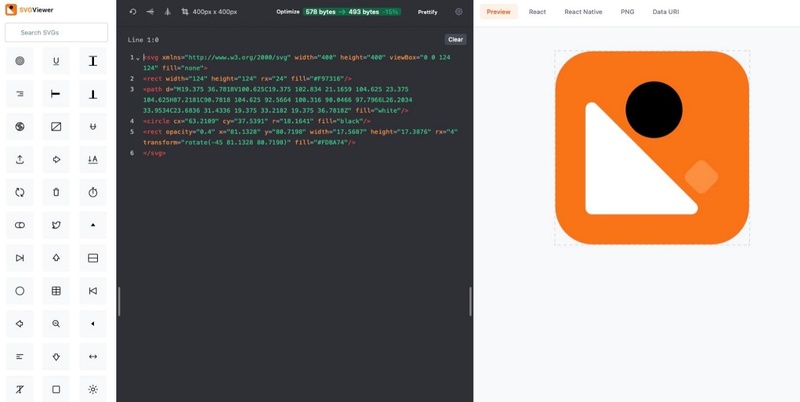The height and width of the screenshot is (402, 800).
Task: Select the sun brightness icon
Action: pos(93,389)
